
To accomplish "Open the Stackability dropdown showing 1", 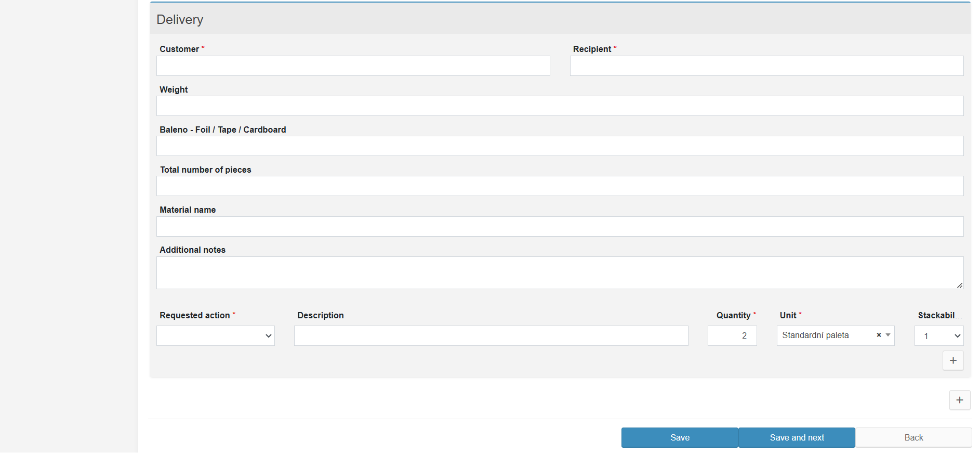I will pos(938,336).
